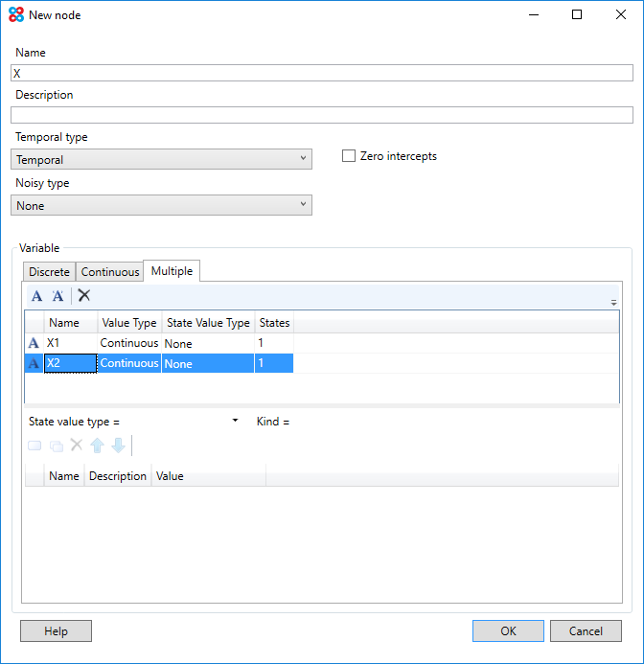The width and height of the screenshot is (644, 664).
Task: Click the States cell of X2
Action: tap(274, 363)
